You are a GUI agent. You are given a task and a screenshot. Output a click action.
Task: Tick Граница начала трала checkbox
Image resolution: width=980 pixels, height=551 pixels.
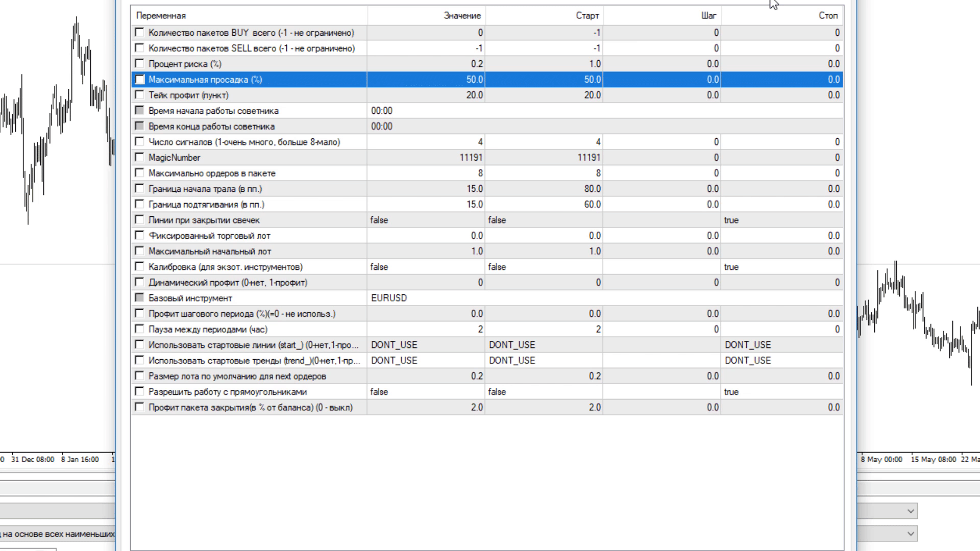139,189
